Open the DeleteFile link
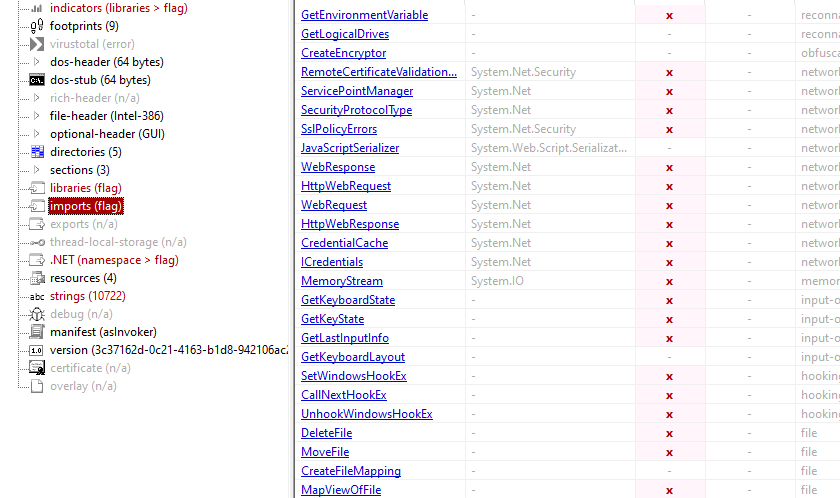 326,433
